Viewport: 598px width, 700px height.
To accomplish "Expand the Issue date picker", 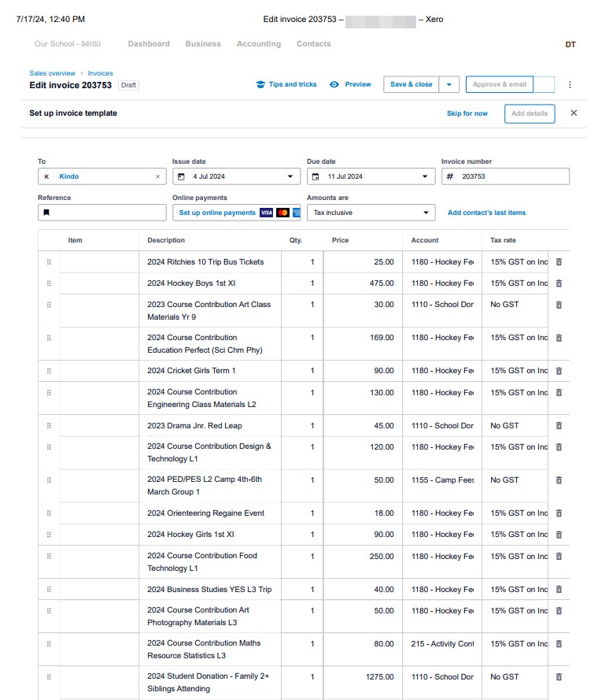I will pos(290,177).
